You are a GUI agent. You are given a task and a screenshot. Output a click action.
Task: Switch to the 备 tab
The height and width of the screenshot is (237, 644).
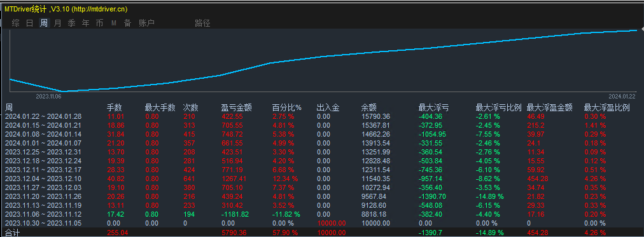pyautogui.click(x=128, y=23)
